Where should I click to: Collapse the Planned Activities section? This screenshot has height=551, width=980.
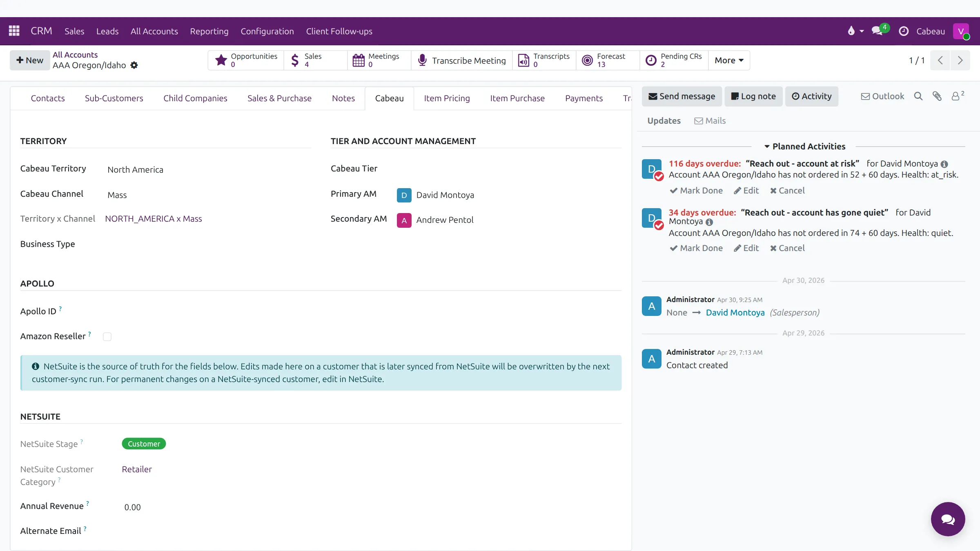coord(804,147)
